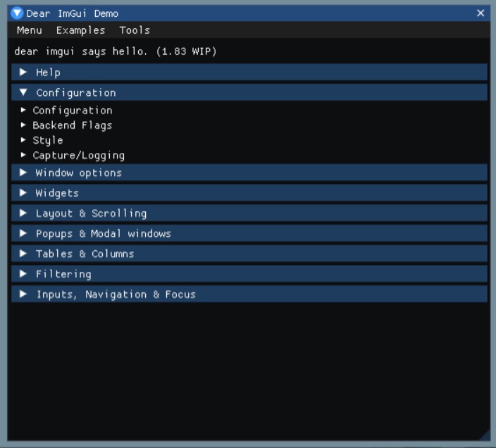
Task: Click the Widgets header label
Action: pyautogui.click(x=57, y=193)
